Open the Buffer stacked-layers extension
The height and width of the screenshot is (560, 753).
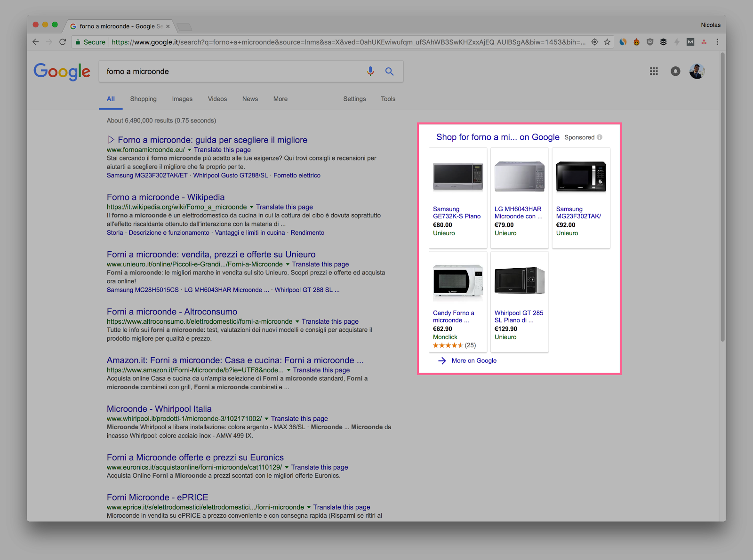tap(663, 42)
